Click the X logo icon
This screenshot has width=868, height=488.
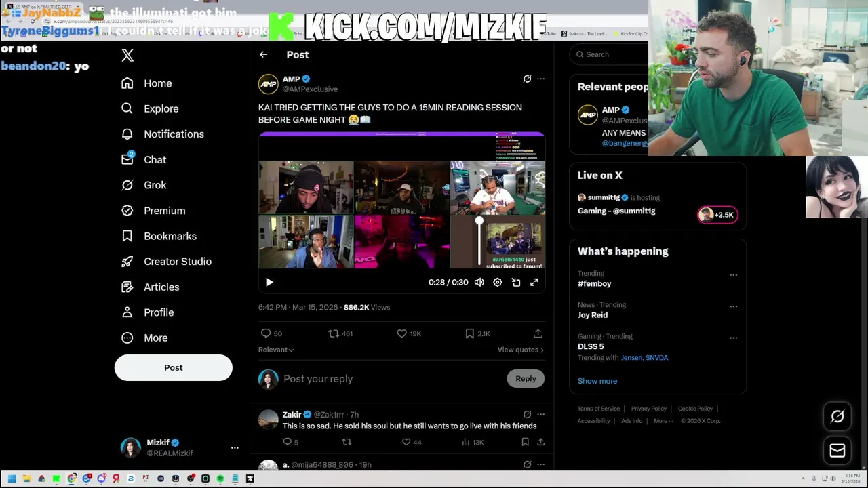coord(127,56)
